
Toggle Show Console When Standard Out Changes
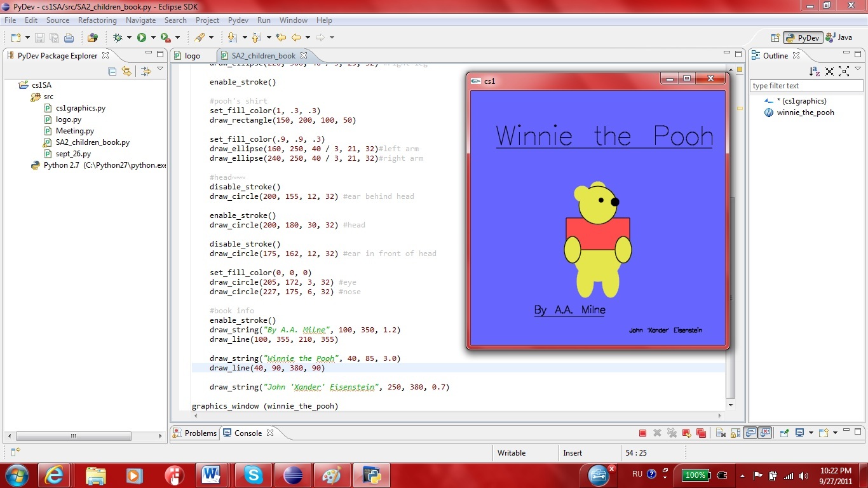750,433
